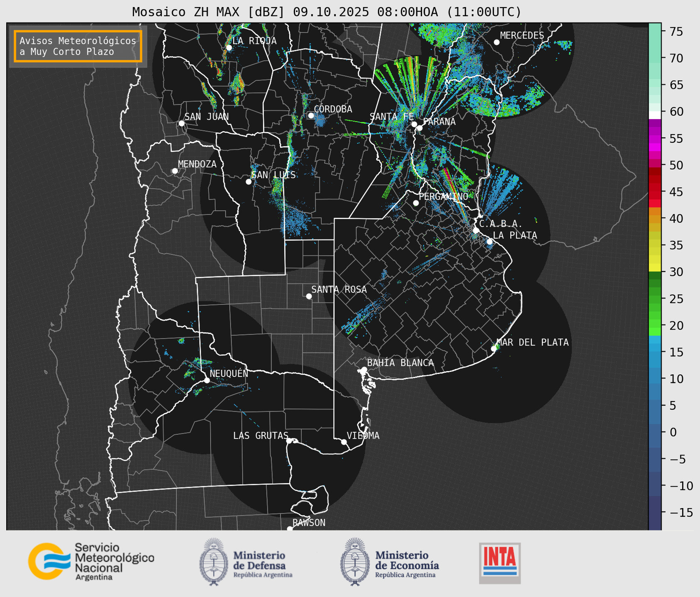This screenshot has height=597, width=700.
Task: Select the Mar del Plata marker dot
Action: tap(494, 348)
